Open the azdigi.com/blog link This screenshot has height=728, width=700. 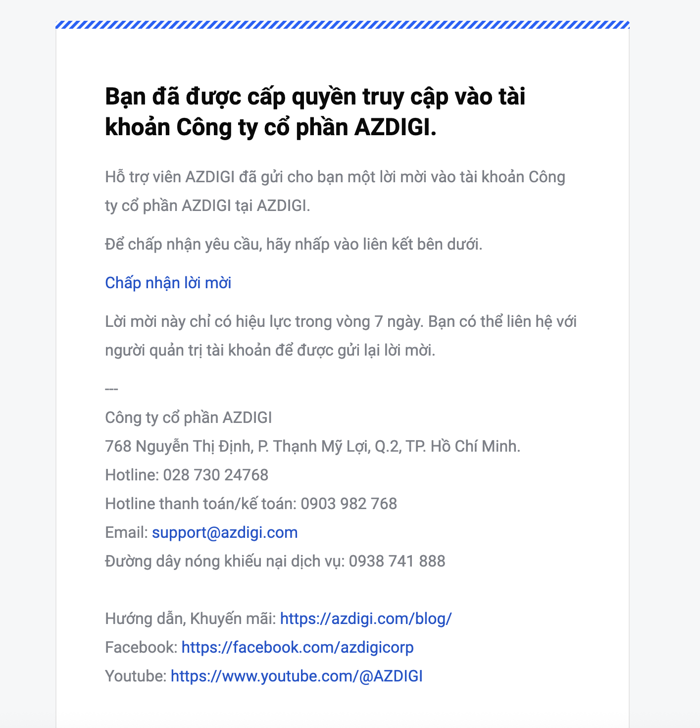pos(366,619)
